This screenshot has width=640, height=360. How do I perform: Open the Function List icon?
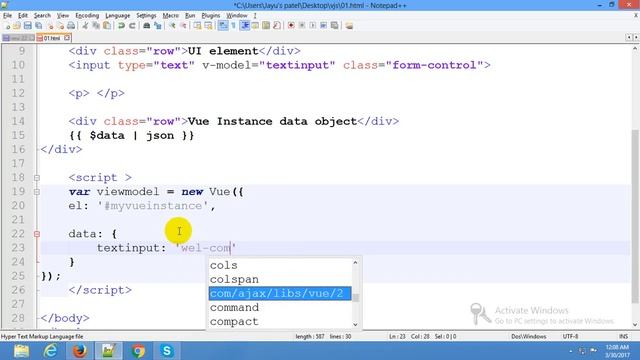[x=278, y=26]
